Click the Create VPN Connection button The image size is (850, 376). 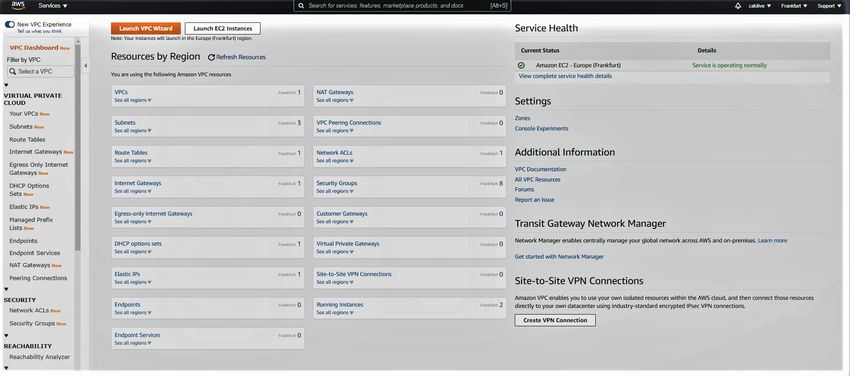(x=555, y=320)
